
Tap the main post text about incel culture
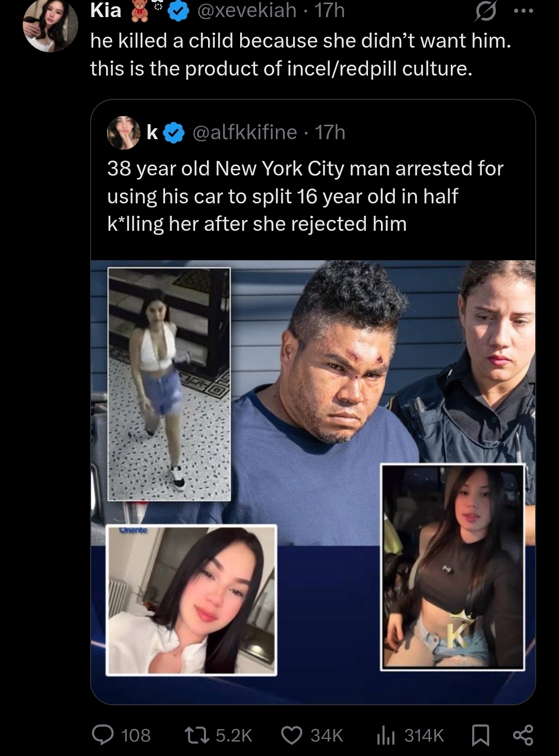[x=301, y=54]
